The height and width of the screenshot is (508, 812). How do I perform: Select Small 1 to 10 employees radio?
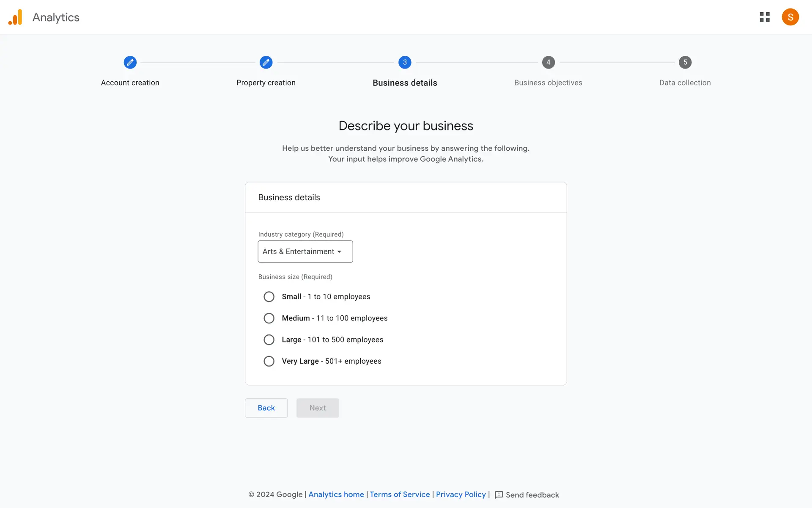(269, 297)
